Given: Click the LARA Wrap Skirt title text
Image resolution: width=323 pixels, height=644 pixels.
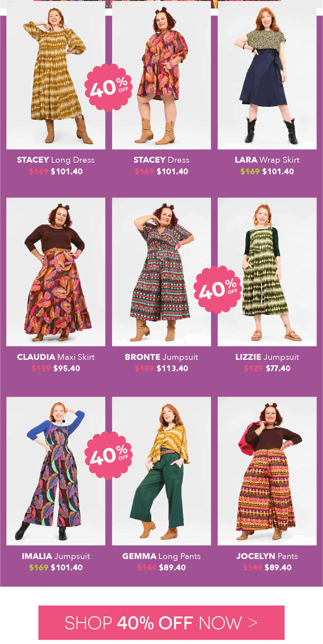Looking at the screenshot, I should 267,160.
